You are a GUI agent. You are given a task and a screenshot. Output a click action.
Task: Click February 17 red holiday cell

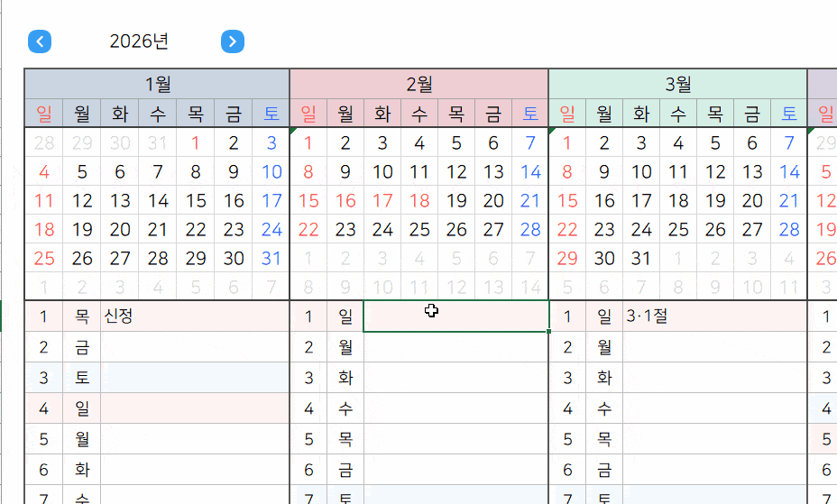tap(382, 200)
